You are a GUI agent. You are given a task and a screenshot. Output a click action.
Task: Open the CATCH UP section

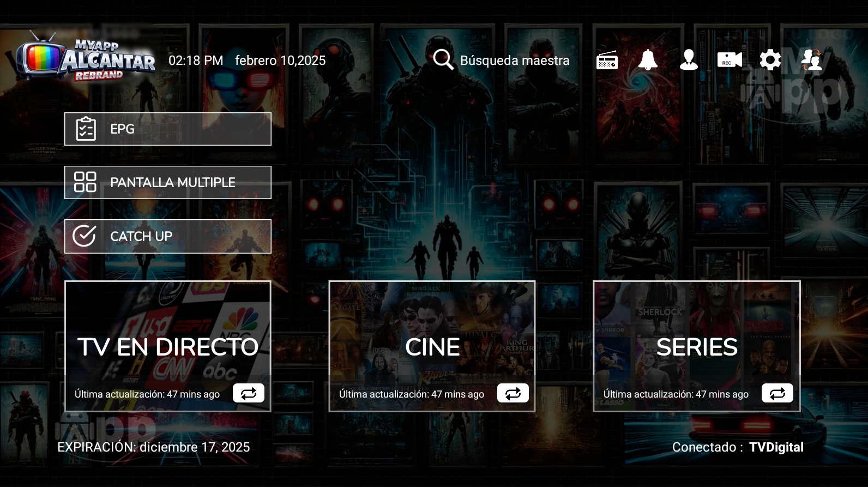point(168,236)
